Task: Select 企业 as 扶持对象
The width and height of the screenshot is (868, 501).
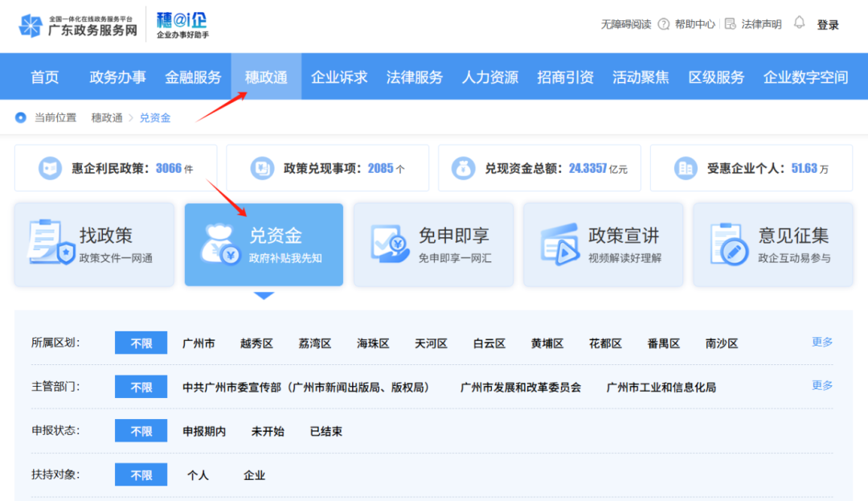Action: pos(254,475)
